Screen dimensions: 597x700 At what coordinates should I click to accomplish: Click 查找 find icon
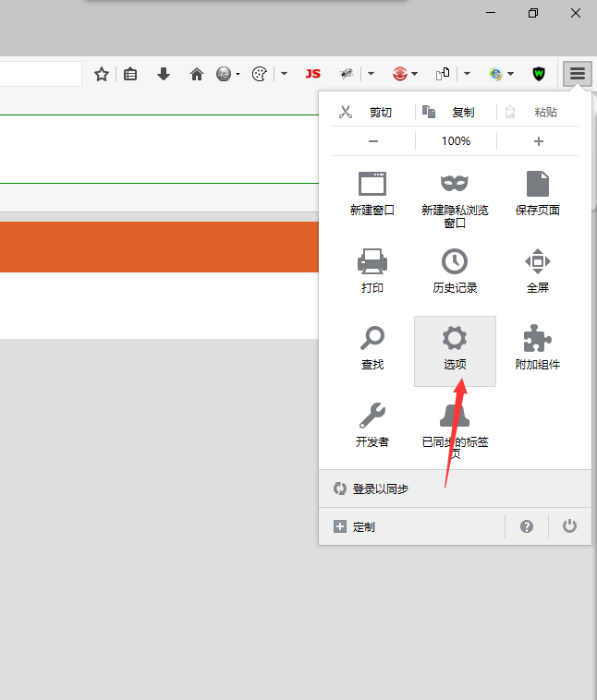coord(372,348)
